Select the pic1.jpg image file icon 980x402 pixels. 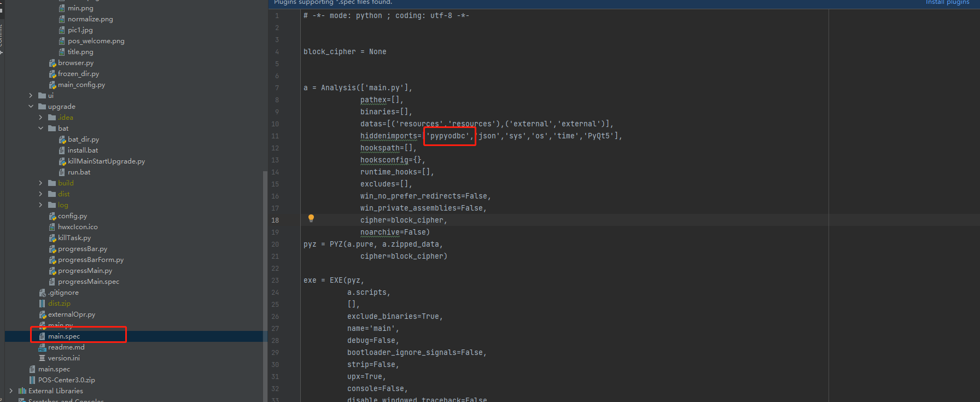pos(62,30)
